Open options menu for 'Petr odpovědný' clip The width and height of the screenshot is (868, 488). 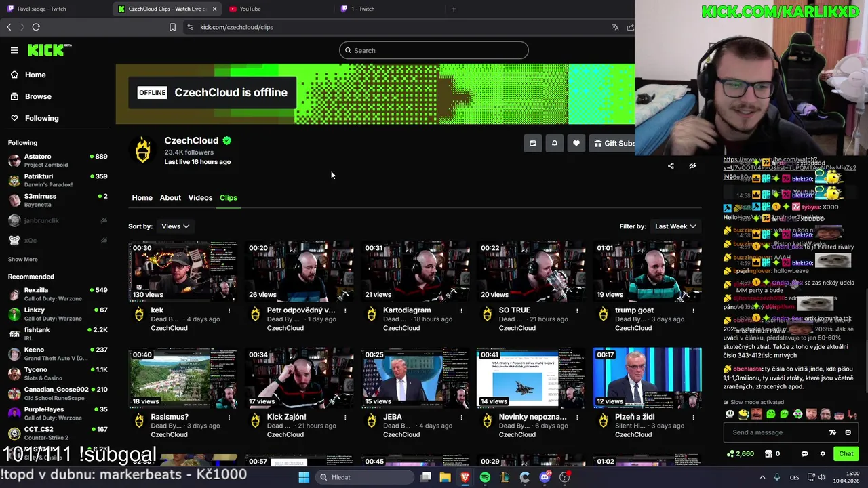[345, 311]
